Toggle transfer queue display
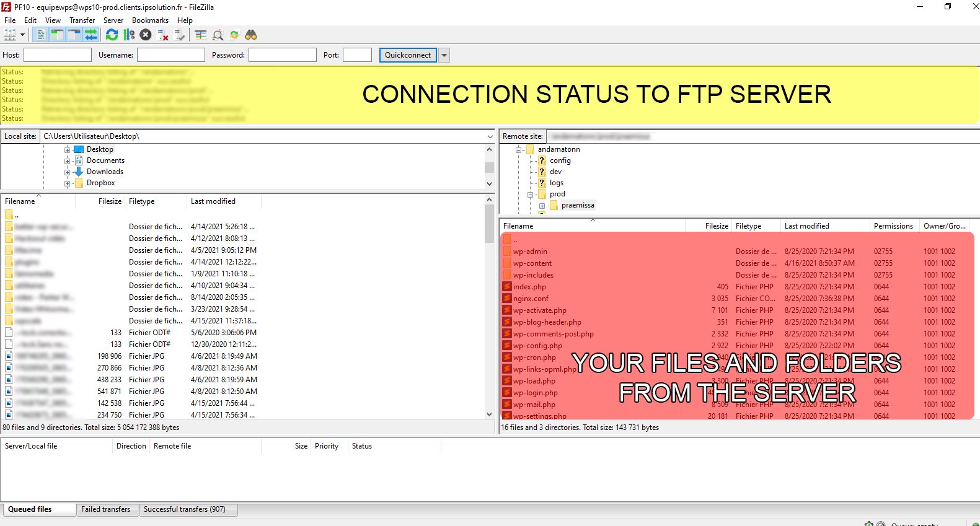The height and width of the screenshot is (526, 980). (91, 35)
